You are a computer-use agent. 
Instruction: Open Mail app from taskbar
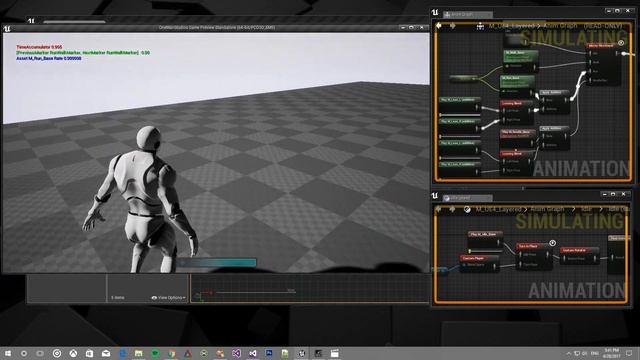click(106, 353)
